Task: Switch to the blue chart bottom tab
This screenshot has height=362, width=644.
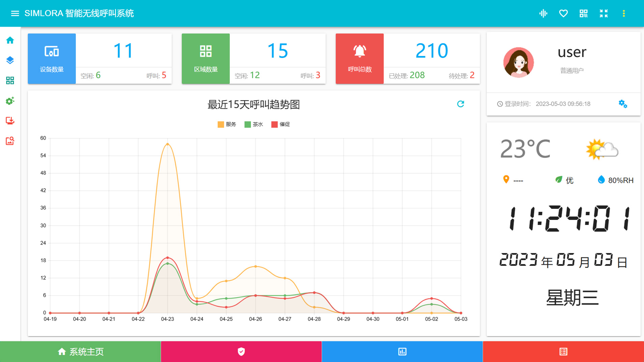Action: click(402, 352)
